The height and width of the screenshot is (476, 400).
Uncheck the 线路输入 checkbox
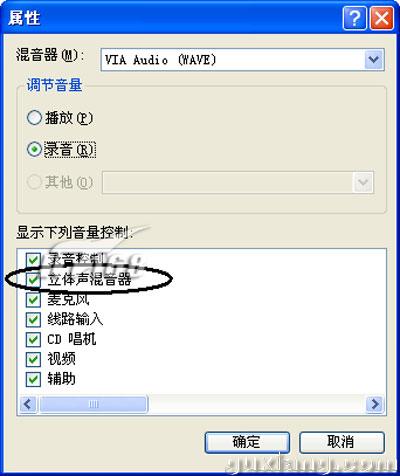pos(33,319)
